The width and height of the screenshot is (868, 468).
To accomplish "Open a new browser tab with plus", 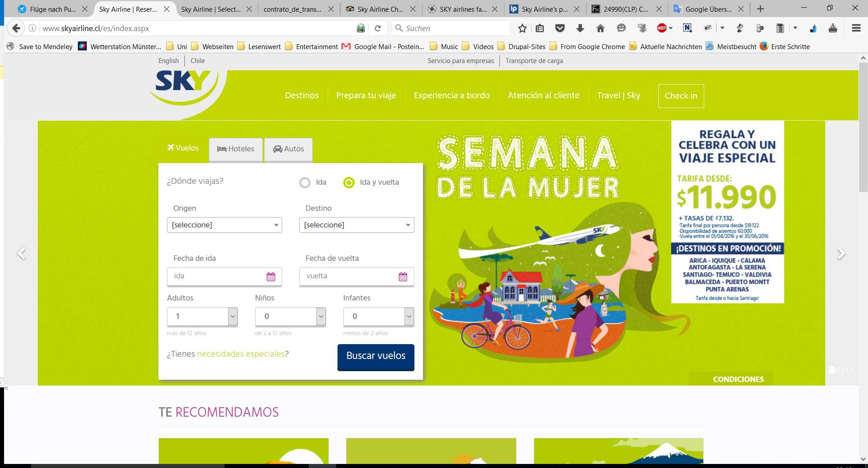I will (x=760, y=9).
